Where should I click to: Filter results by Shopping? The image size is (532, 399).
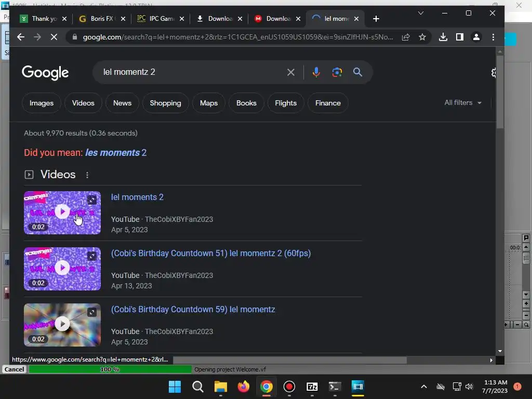click(x=166, y=103)
